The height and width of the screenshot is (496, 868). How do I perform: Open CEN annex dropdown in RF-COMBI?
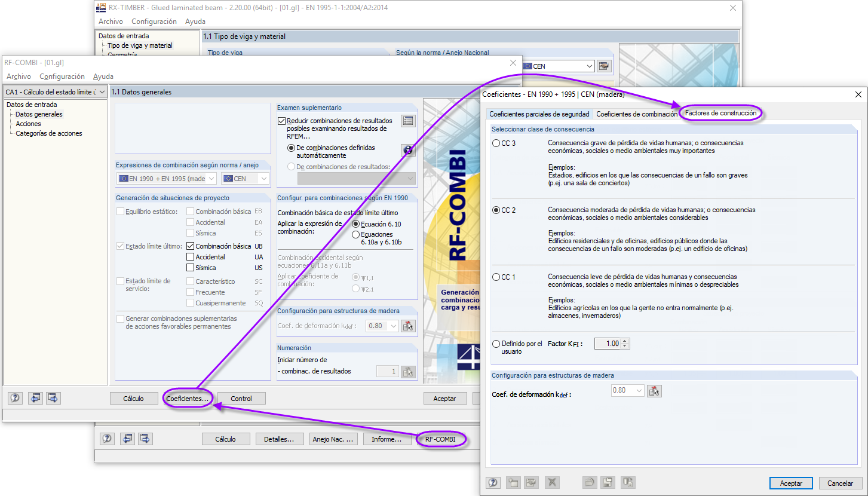246,179
